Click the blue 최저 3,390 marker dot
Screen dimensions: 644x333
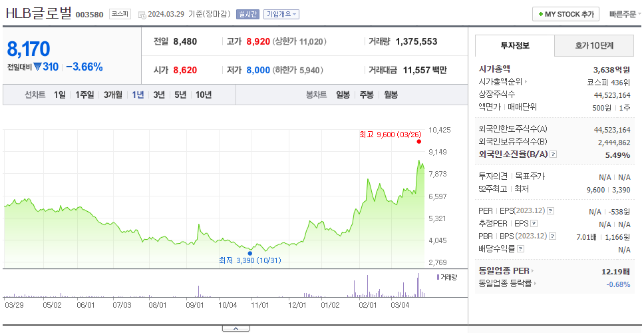pyautogui.click(x=249, y=253)
